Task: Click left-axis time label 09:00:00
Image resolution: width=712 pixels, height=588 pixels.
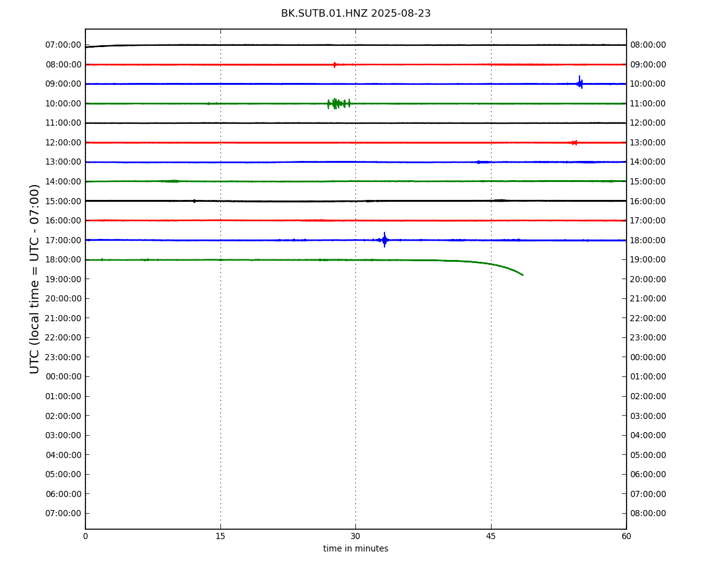Action: [63, 84]
